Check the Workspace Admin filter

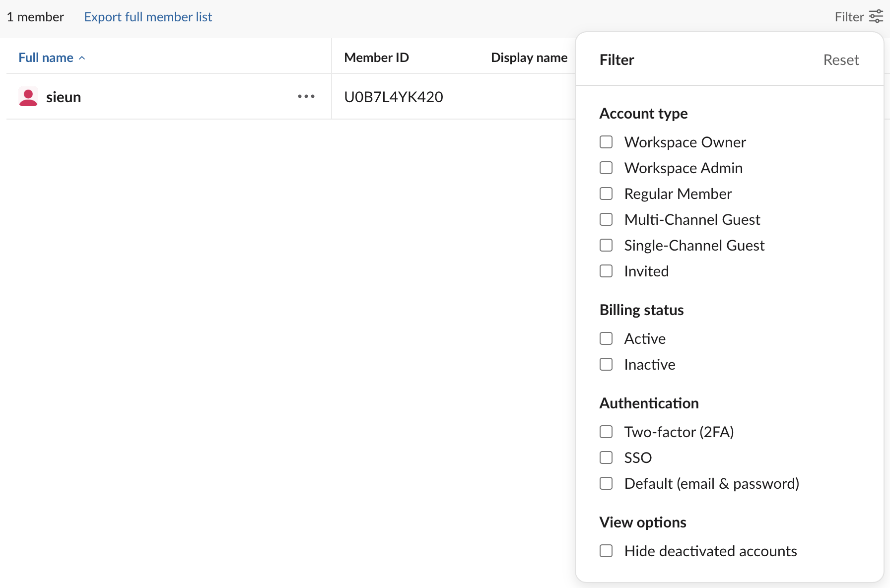(606, 168)
